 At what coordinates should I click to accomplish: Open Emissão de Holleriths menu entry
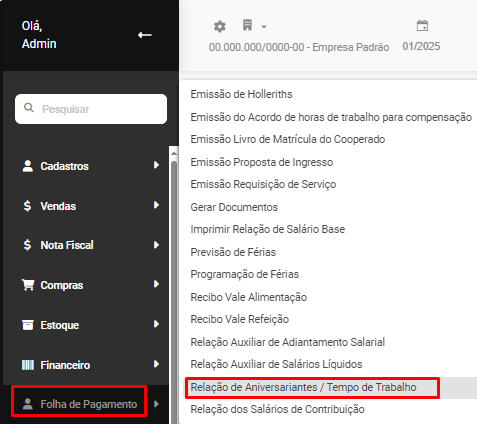point(241,94)
